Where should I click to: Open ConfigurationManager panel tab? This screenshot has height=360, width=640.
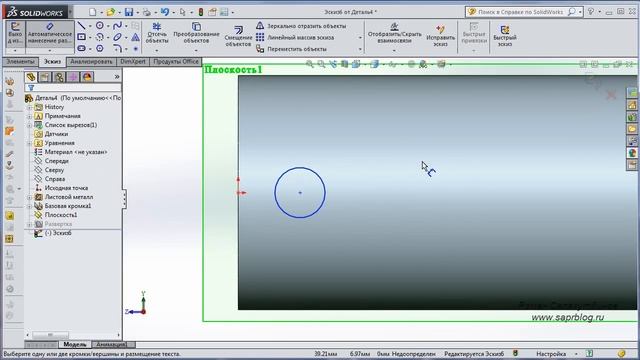pyautogui.click(x=59, y=77)
